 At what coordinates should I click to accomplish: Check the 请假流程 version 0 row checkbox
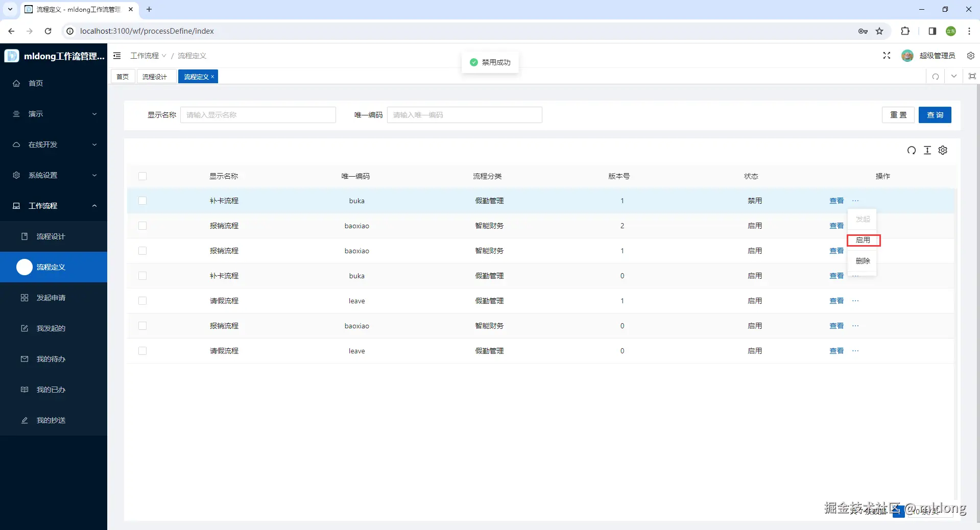(142, 351)
